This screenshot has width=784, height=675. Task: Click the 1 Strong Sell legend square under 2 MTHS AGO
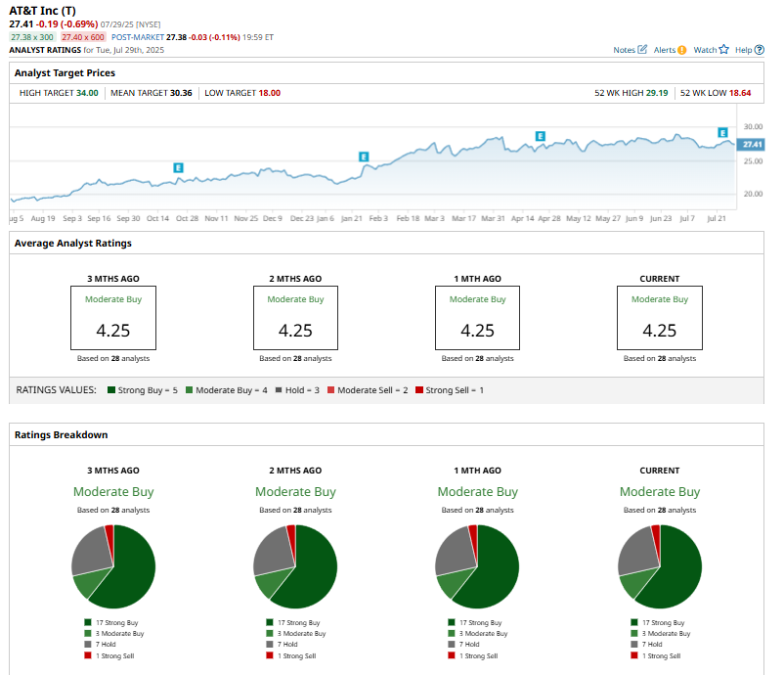[270, 655]
